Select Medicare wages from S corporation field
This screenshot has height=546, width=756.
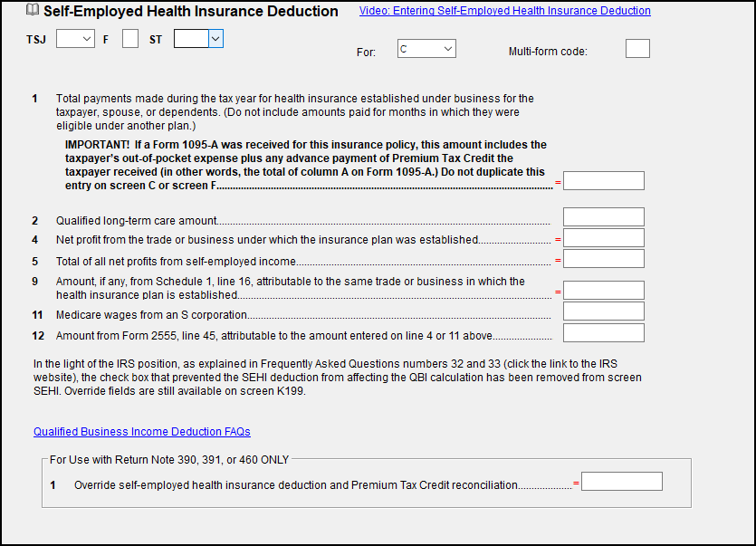point(604,311)
